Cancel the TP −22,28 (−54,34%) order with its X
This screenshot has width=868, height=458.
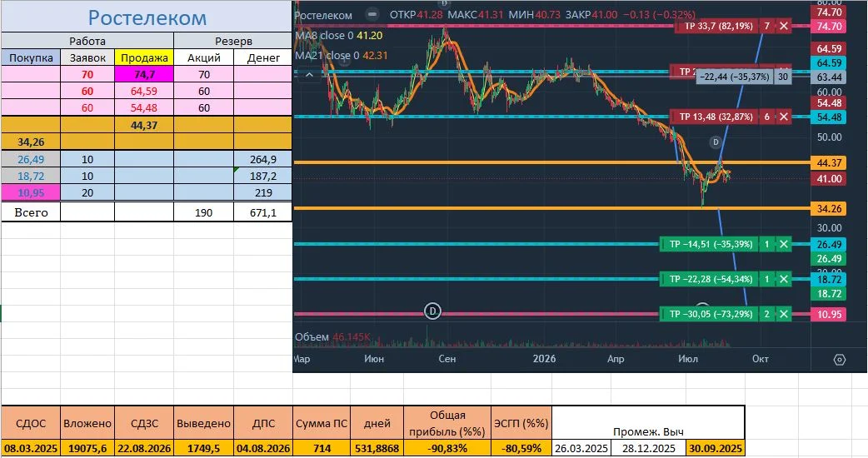coord(784,279)
